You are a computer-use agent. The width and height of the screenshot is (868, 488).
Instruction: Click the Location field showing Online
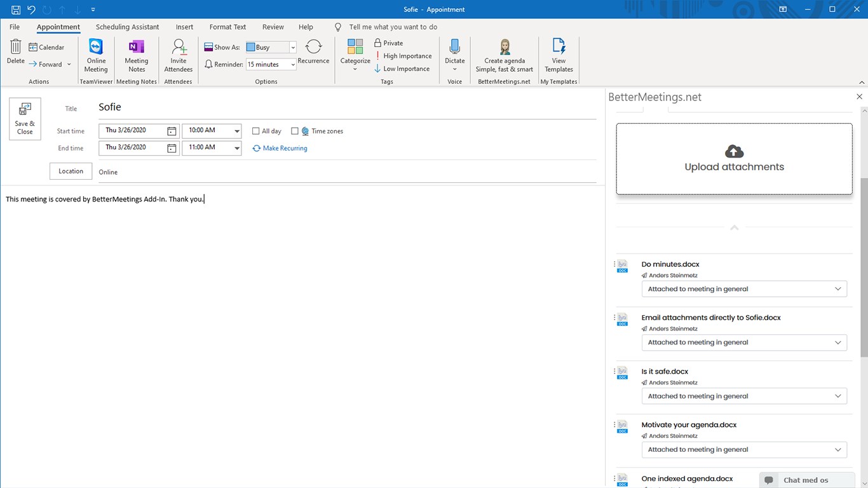pyautogui.click(x=347, y=172)
